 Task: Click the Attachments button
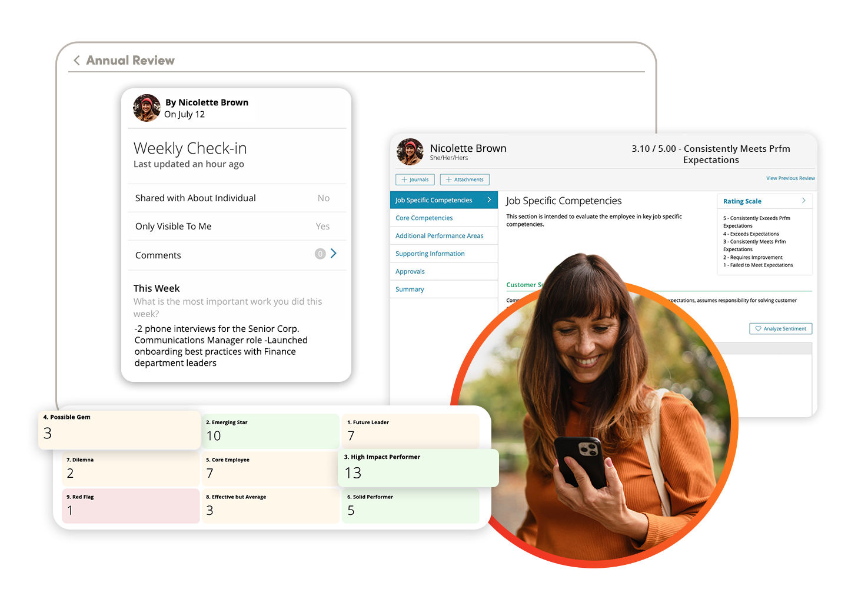coord(464,179)
